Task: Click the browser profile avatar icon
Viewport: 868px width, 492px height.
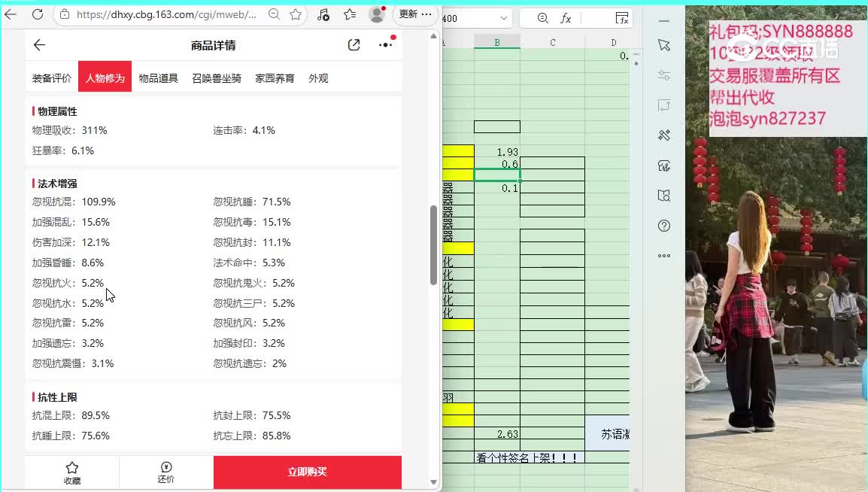Action: tap(375, 14)
